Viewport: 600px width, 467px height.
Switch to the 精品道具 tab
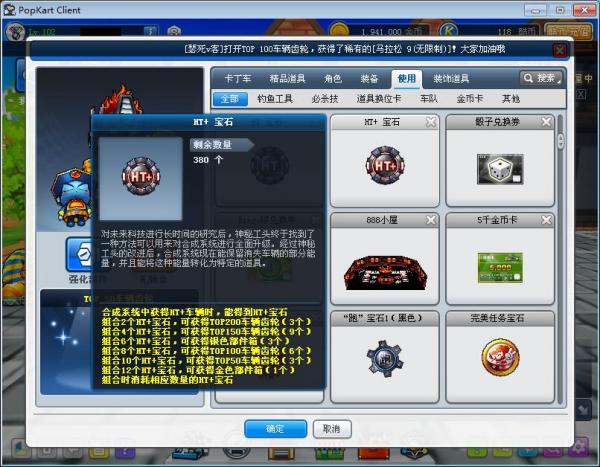(x=287, y=79)
